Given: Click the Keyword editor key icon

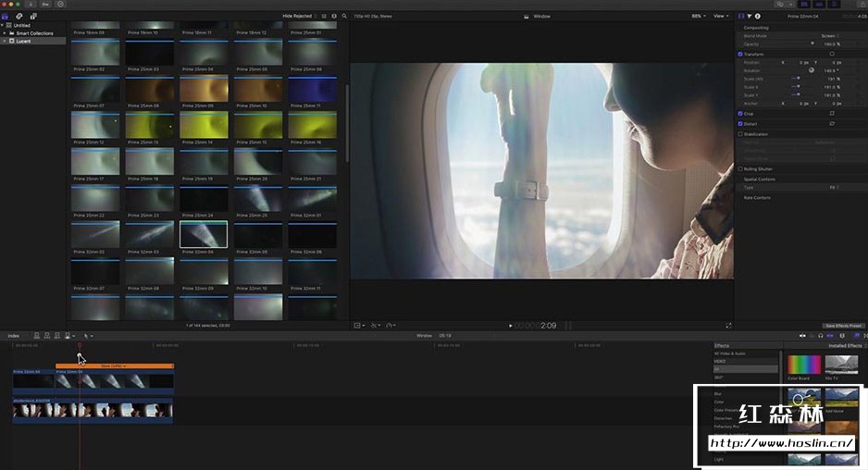Looking at the screenshot, I should click(46, 4).
